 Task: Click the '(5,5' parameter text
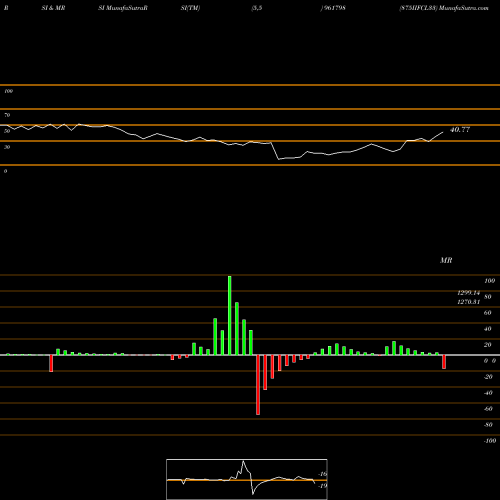(x=257, y=8)
